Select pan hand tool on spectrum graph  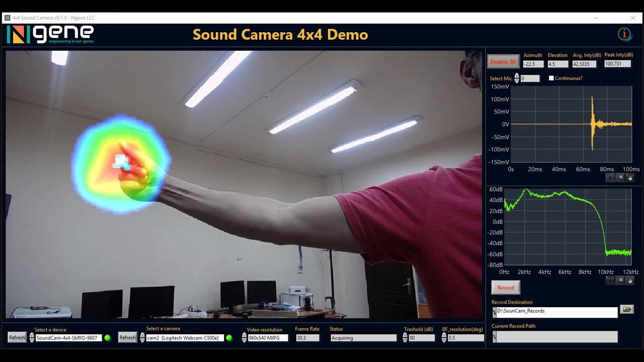pyautogui.click(x=629, y=280)
